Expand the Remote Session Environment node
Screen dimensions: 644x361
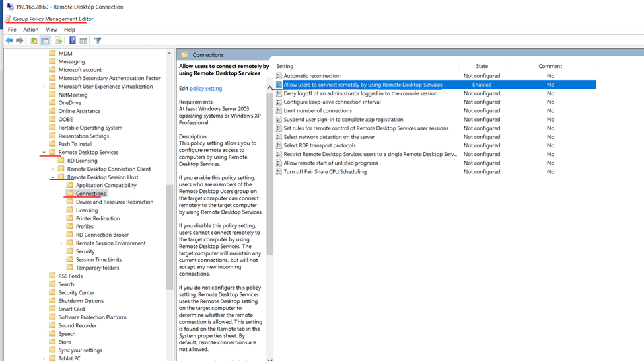click(61, 243)
